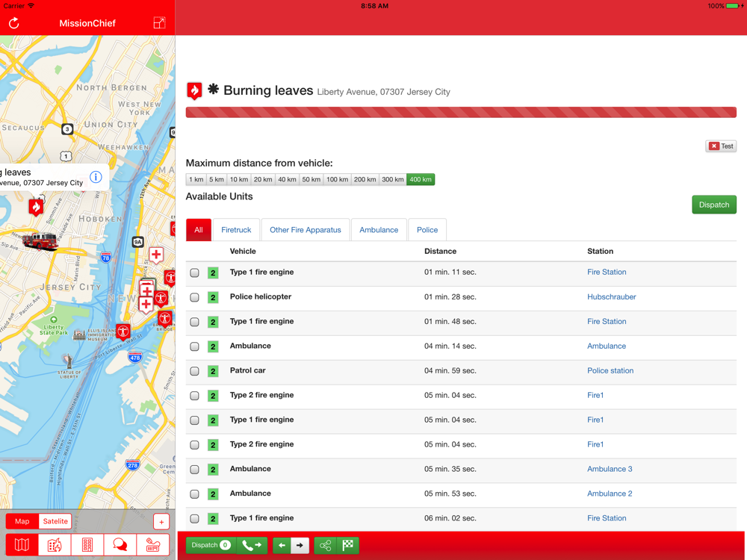Open Hubschrauber station link
The image size is (747, 560).
tap(612, 296)
